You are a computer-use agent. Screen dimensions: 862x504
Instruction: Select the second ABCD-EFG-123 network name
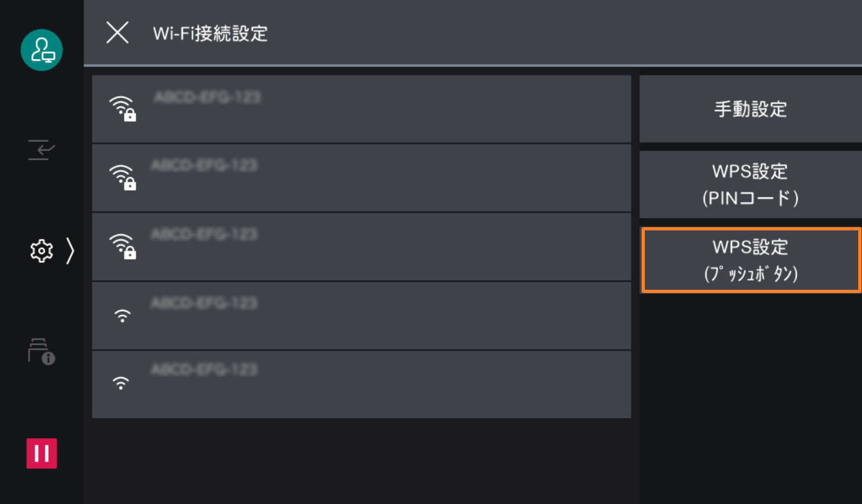(x=204, y=165)
